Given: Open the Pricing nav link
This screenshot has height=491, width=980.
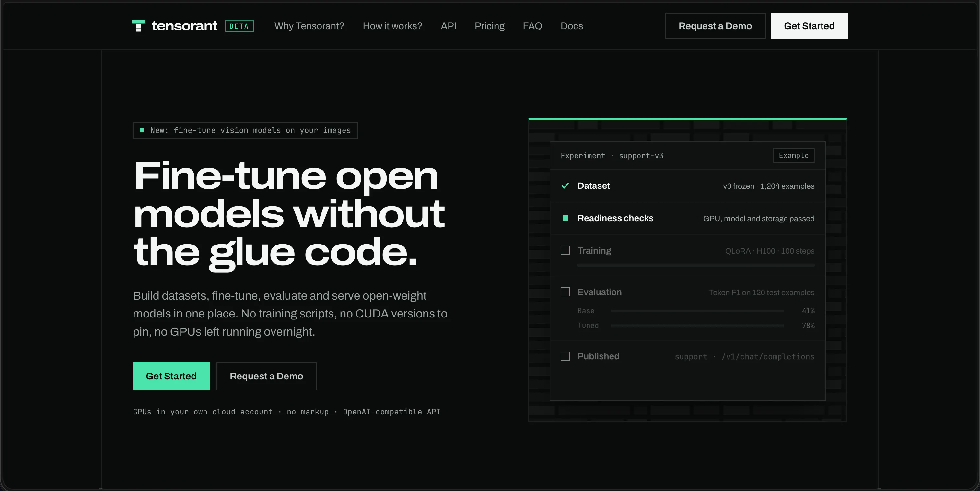Looking at the screenshot, I should pos(489,26).
